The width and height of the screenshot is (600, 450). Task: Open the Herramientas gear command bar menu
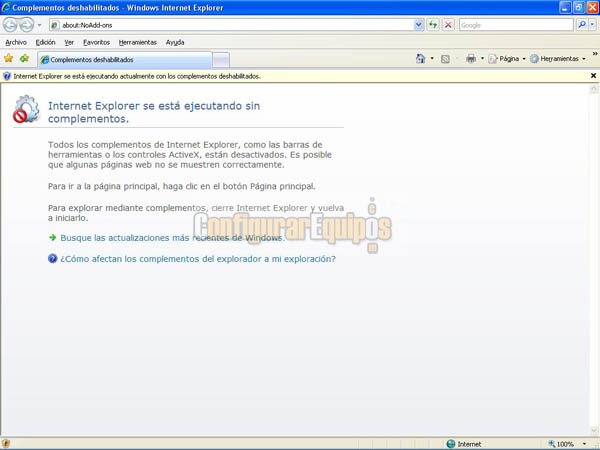pyautogui.click(x=558, y=59)
